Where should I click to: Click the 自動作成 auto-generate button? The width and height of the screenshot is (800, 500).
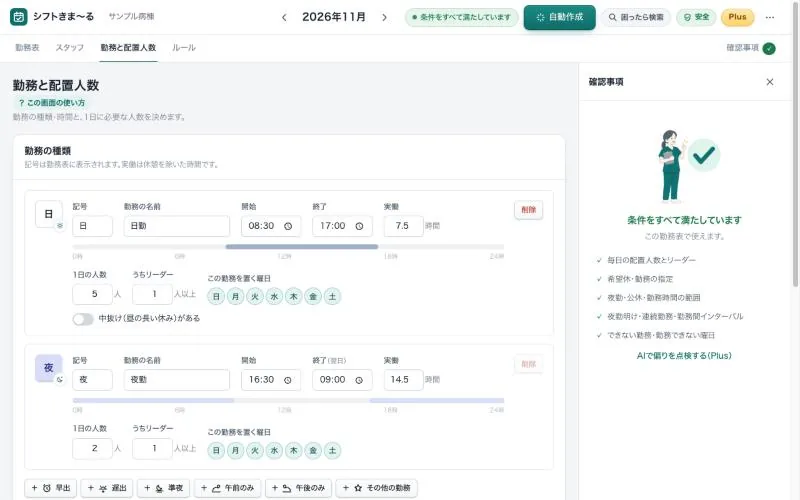pos(559,17)
